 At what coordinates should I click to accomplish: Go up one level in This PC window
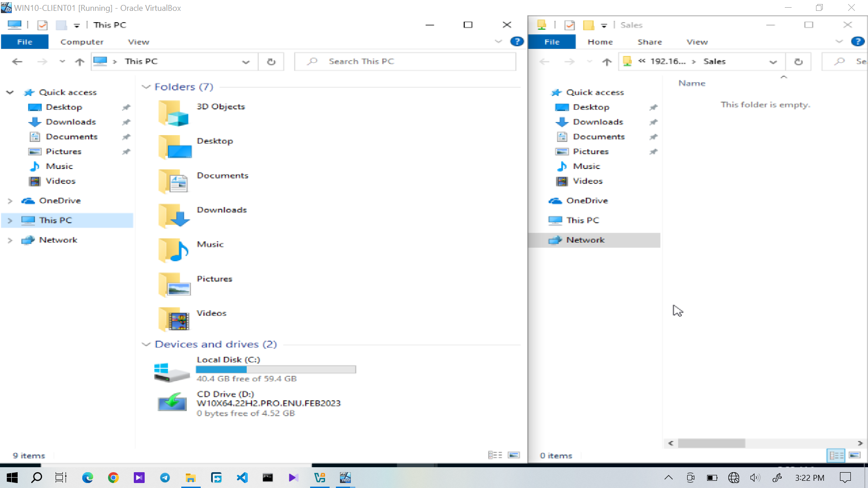[x=80, y=61]
